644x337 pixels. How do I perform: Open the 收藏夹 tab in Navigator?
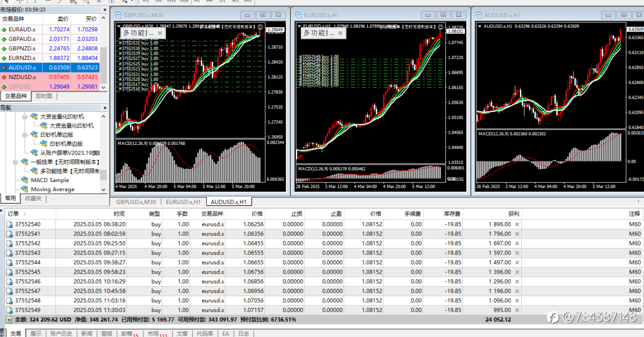pos(33,198)
